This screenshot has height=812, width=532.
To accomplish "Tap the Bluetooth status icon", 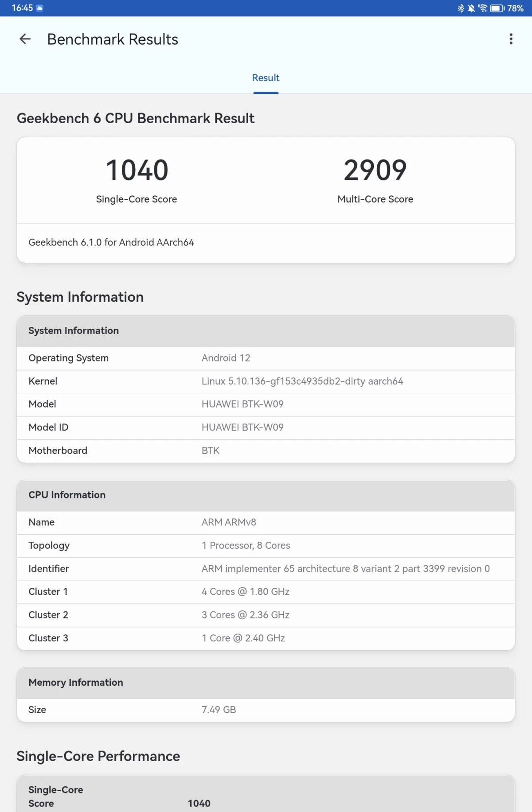I will pyautogui.click(x=461, y=8).
